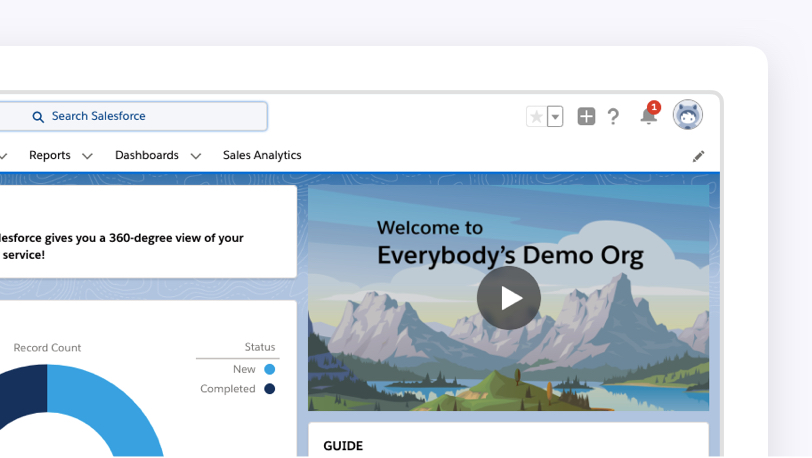Click the Search Salesforce field
The image size is (812, 458).
point(134,116)
